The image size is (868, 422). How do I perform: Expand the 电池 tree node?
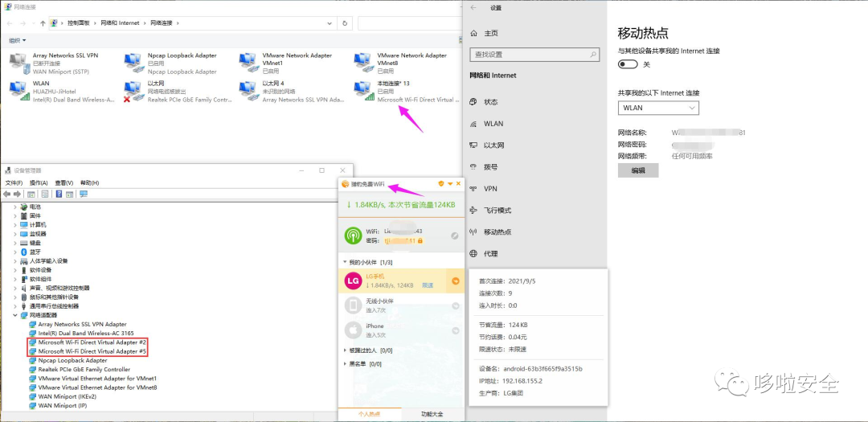[x=15, y=207]
